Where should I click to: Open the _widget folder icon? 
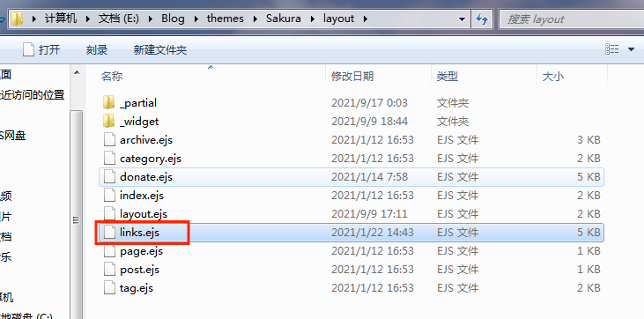pyautogui.click(x=109, y=122)
